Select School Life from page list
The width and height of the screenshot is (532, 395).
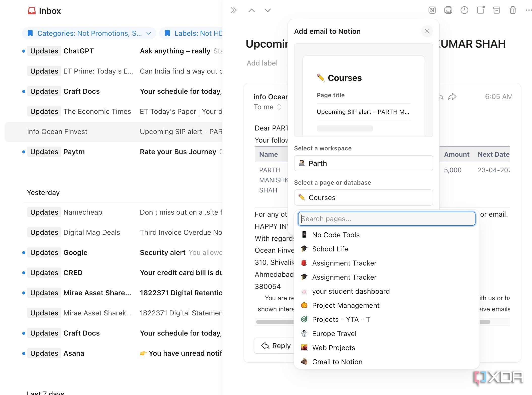[x=387, y=249]
